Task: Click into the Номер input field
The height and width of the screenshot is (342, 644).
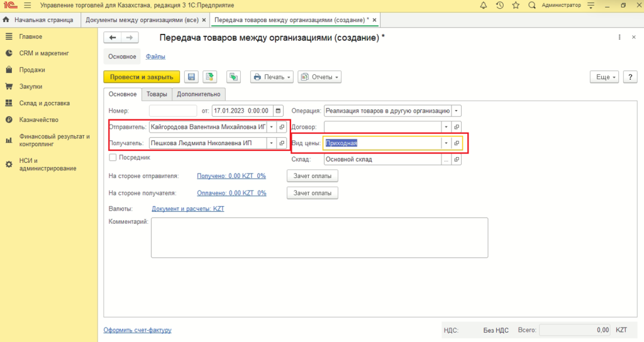Action: tap(173, 111)
